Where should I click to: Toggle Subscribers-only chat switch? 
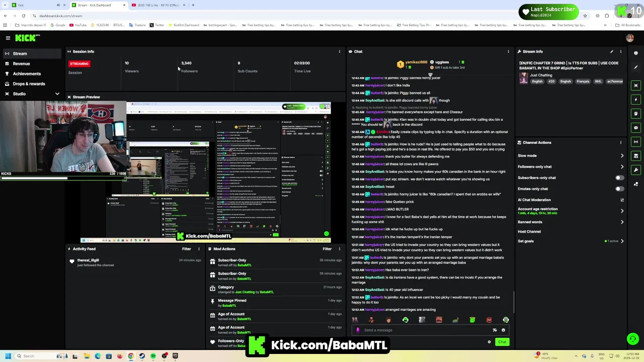coord(619,177)
